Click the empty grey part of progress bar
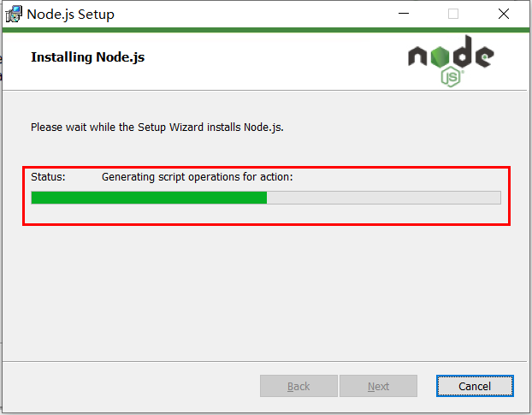 point(384,198)
